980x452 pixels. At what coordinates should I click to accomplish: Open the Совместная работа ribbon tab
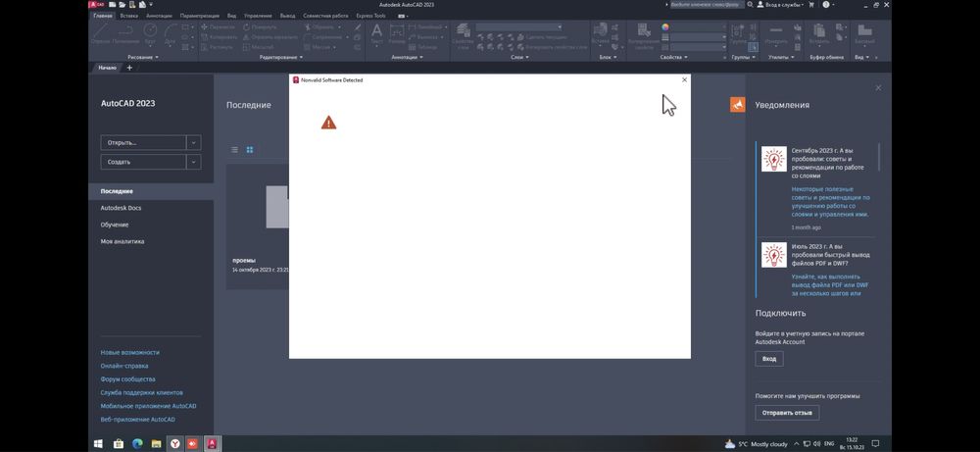tap(325, 15)
